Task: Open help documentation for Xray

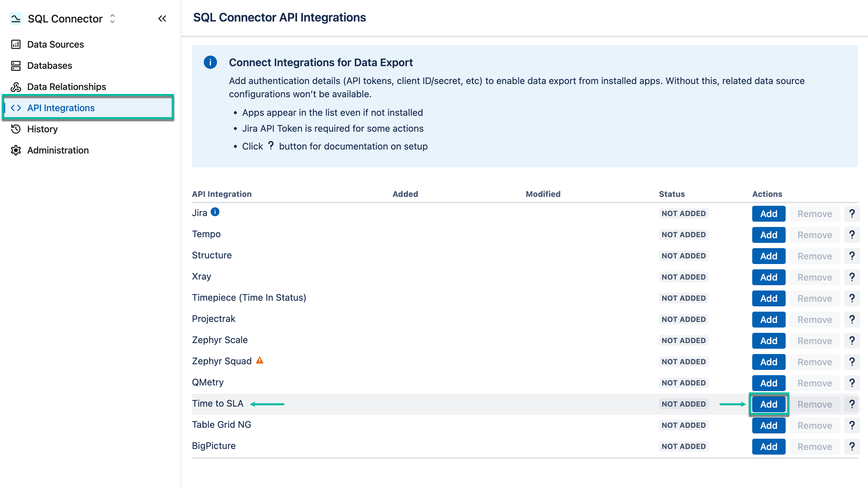Action: 852,277
